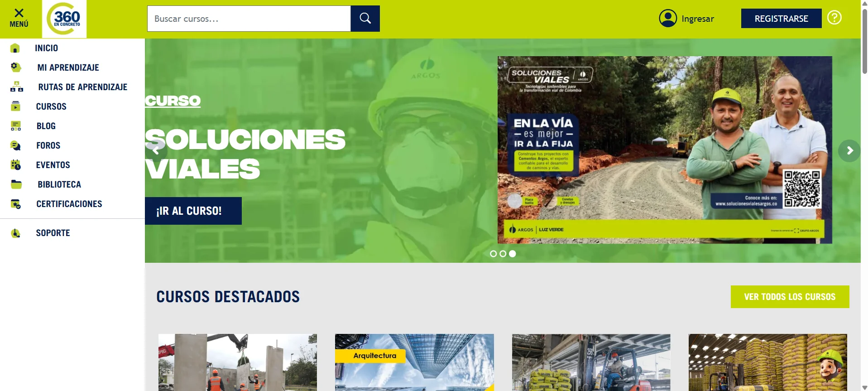Focus the Buscar cursos search field
Screen dimensions: 868x391
tap(249, 19)
